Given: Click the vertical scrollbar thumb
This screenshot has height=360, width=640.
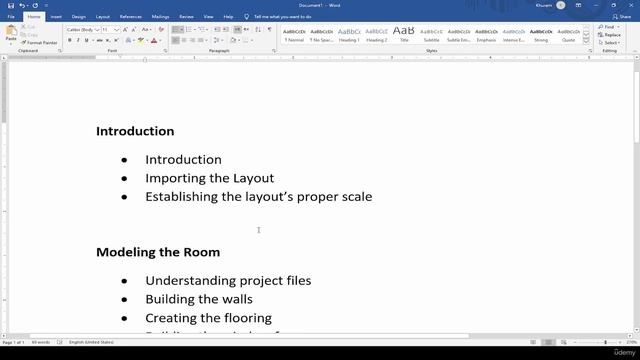Looking at the screenshot, I should pos(636,107).
